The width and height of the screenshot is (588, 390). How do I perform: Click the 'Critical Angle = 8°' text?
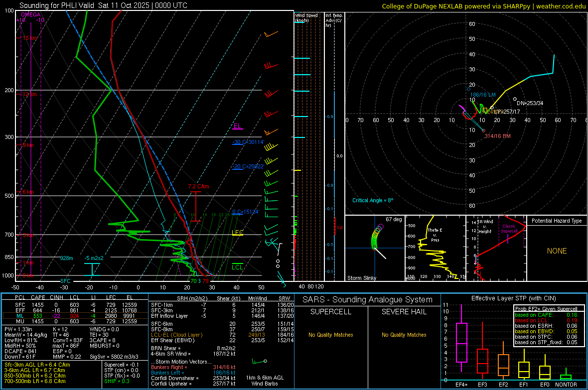(373, 200)
